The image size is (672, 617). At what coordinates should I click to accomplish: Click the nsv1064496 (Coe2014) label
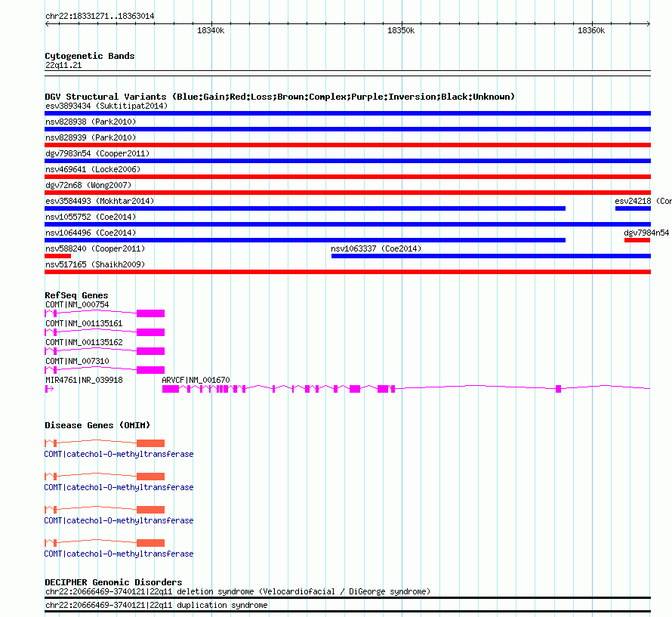[91, 233]
